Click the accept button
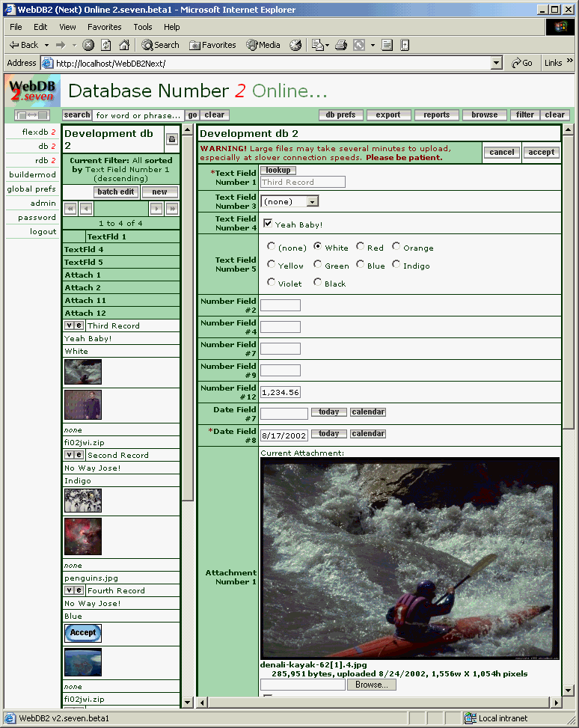This screenshot has width=579, height=728. click(541, 153)
